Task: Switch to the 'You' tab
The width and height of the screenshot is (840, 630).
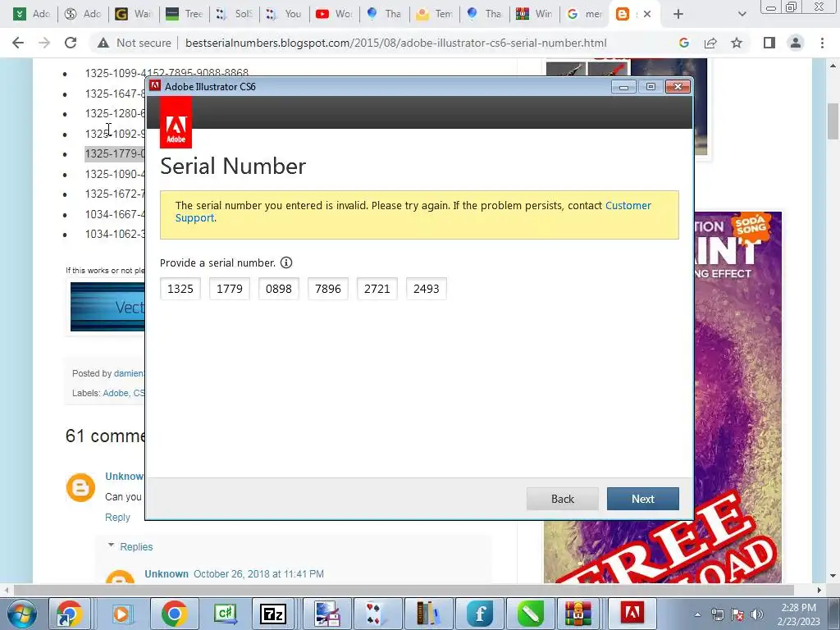Action: pos(285,14)
